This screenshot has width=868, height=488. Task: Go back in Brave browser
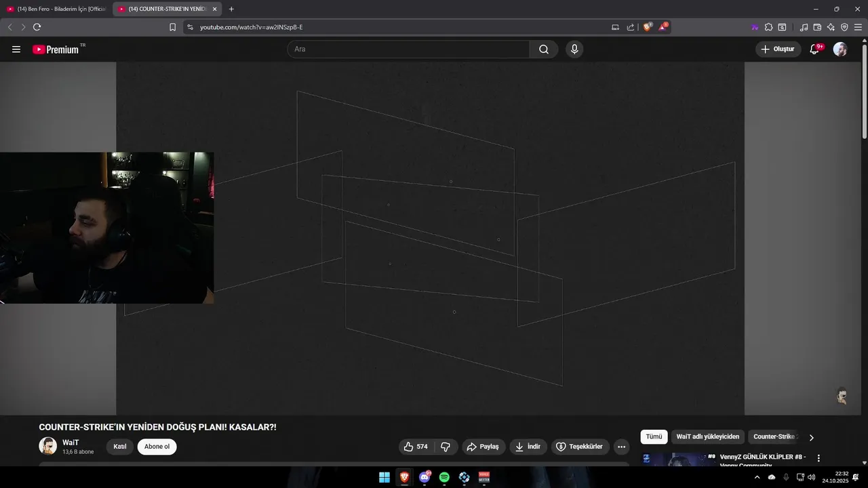coord(9,27)
